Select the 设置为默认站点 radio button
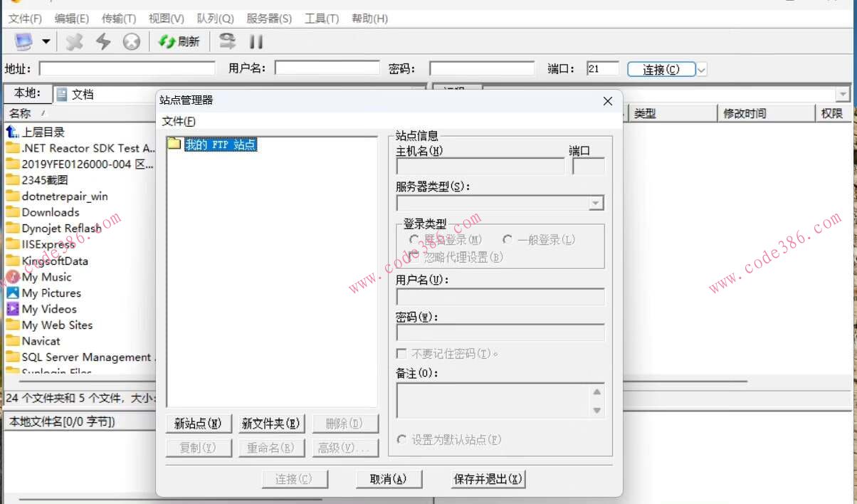The width and height of the screenshot is (857, 504). pyautogui.click(x=402, y=440)
